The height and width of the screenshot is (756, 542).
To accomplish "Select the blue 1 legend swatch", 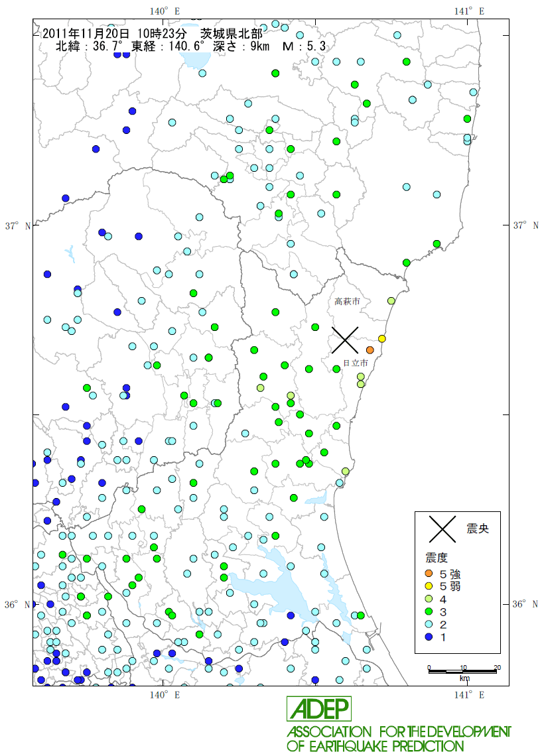I will 429,637.
